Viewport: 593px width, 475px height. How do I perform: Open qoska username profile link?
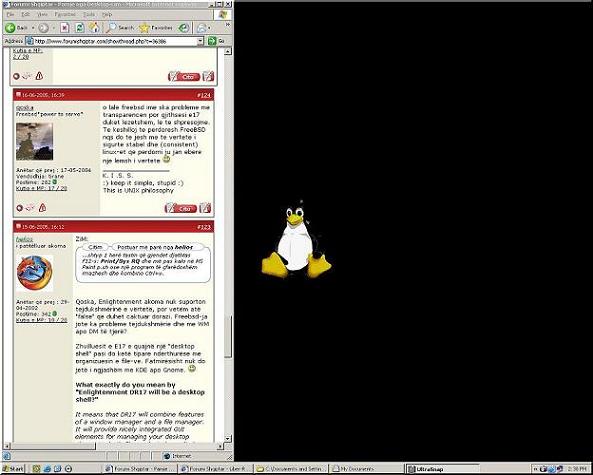point(25,107)
